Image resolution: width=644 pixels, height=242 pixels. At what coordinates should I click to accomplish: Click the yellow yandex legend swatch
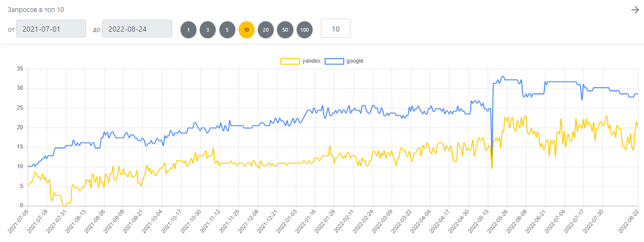(290, 61)
